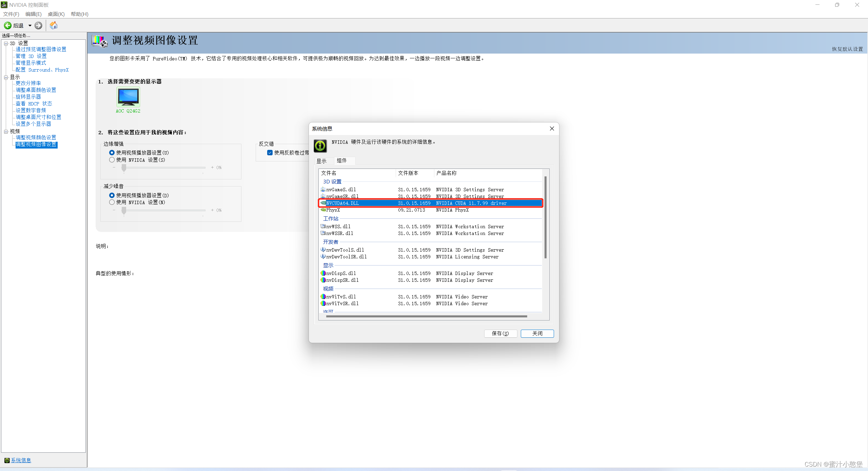This screenshot has height=471, width=868.
Task: Click the green Back arrow icon
Action: pyautogui.click(x=7, y=25)
